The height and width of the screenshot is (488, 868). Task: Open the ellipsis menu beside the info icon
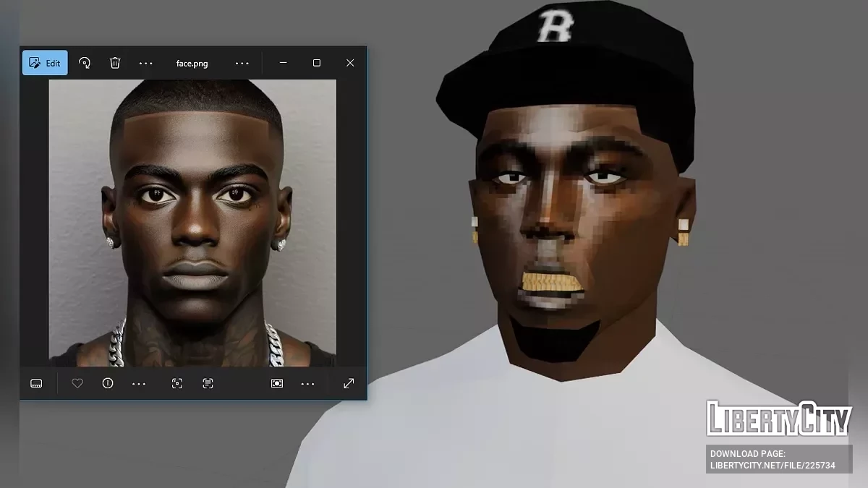[x=139, y=383]
